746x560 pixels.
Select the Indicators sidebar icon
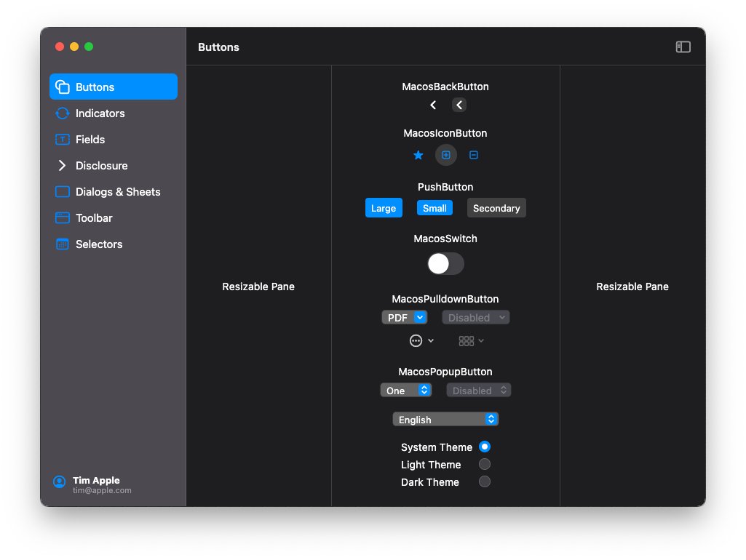[x=62, y=113]
